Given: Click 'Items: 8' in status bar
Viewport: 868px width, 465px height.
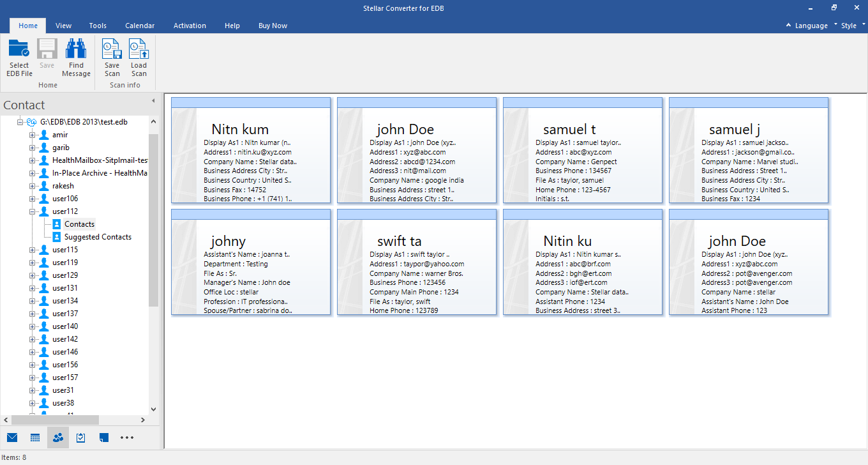Looking at the screenshot, I should [x=13, y=457].
